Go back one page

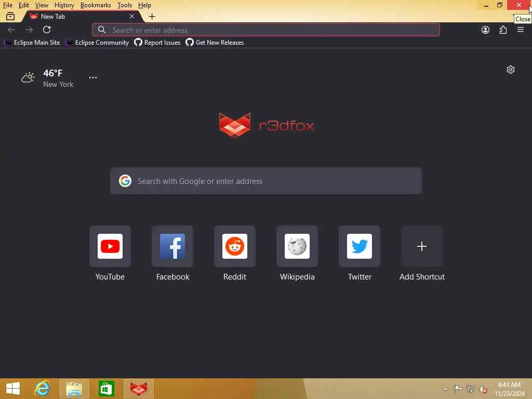pyautogui.click(x=11, y=30)
